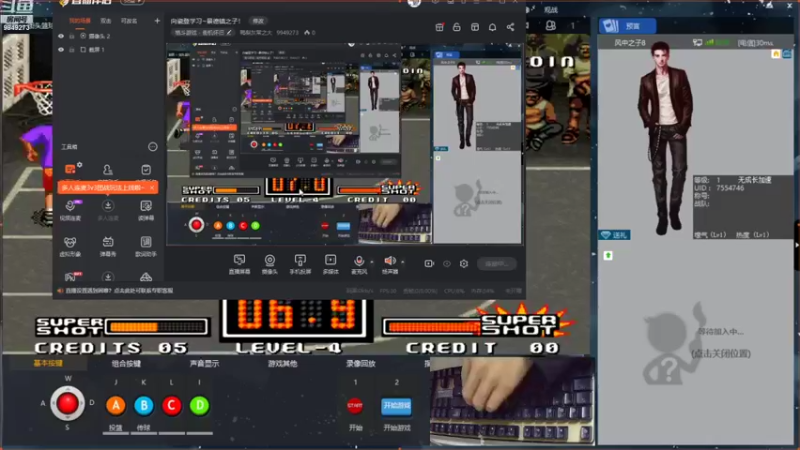Open the 预置 tab in the right panel
Viewport: 800px width, 450px height.
click(x=627, y=26)
